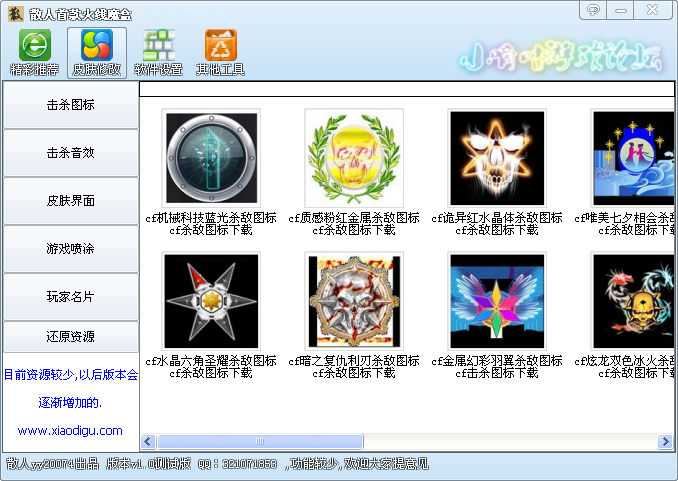Image resolution: width=678 pixels, height=481 pixels.
Task: Click the QQ number in status bar
Action: point(249,464)
